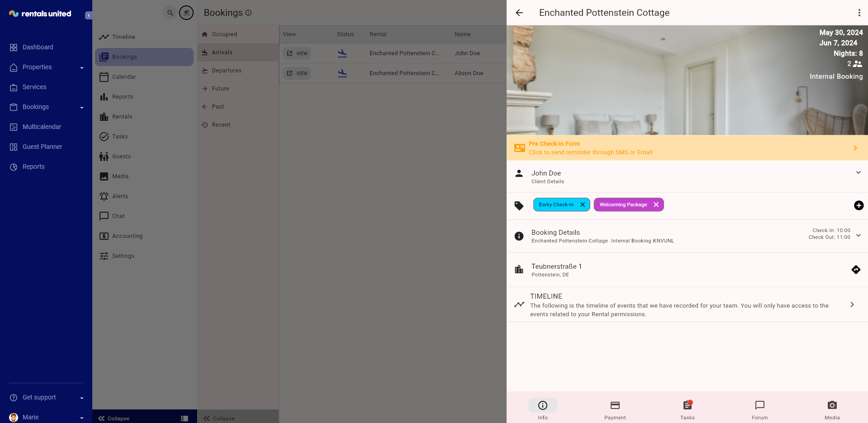Open the three-dot more options menu
The image size is (868, 423).
coord(859,13)
